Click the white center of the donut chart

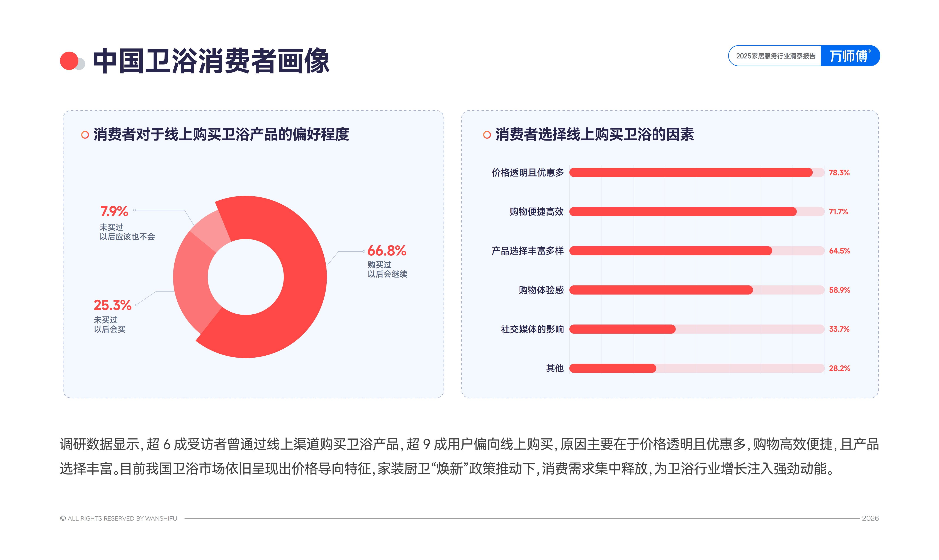[x=246, y=277]
